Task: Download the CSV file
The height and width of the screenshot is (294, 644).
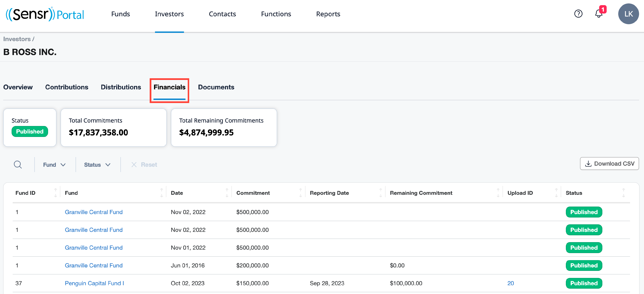Action: click(609, 163)
